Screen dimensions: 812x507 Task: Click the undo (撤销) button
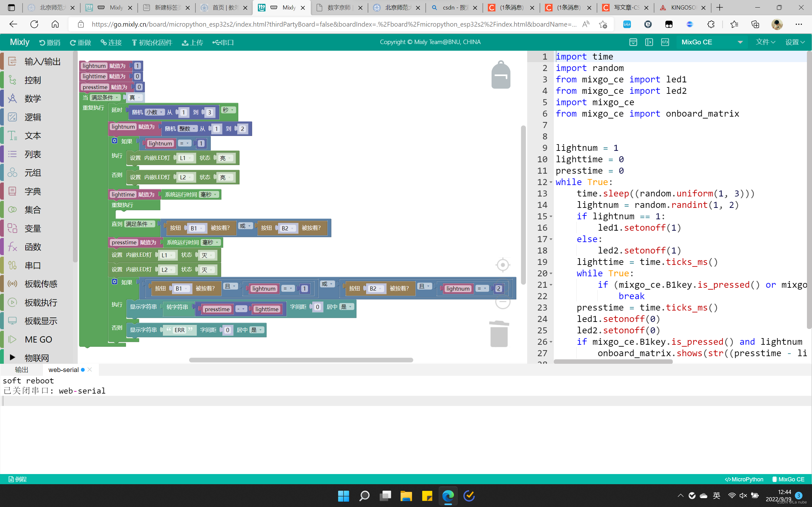click(50, 42)
